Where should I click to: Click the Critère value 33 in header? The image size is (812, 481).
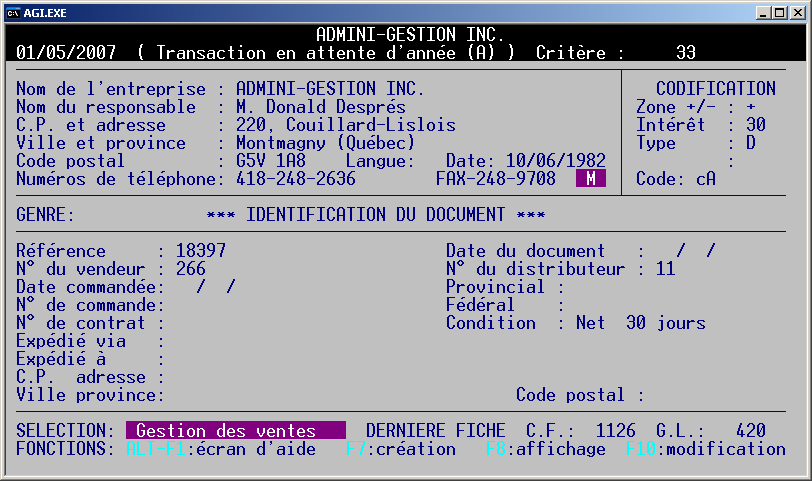(x=686, y=53)
